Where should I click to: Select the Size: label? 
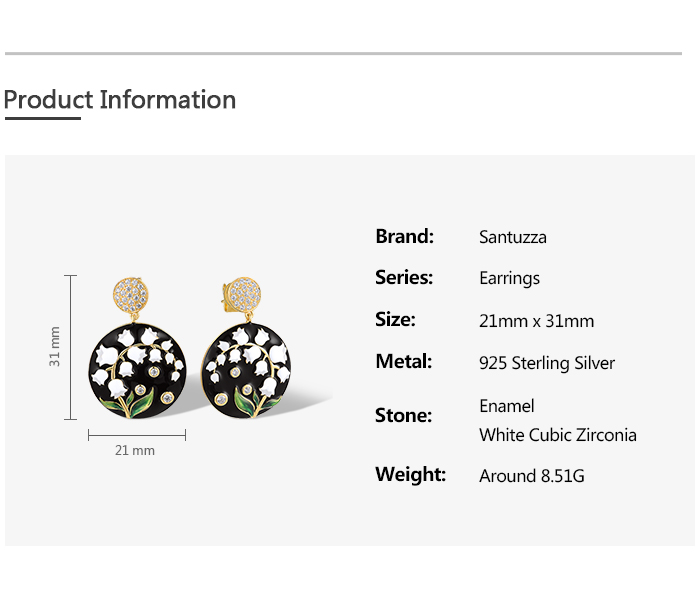(395, 320)
